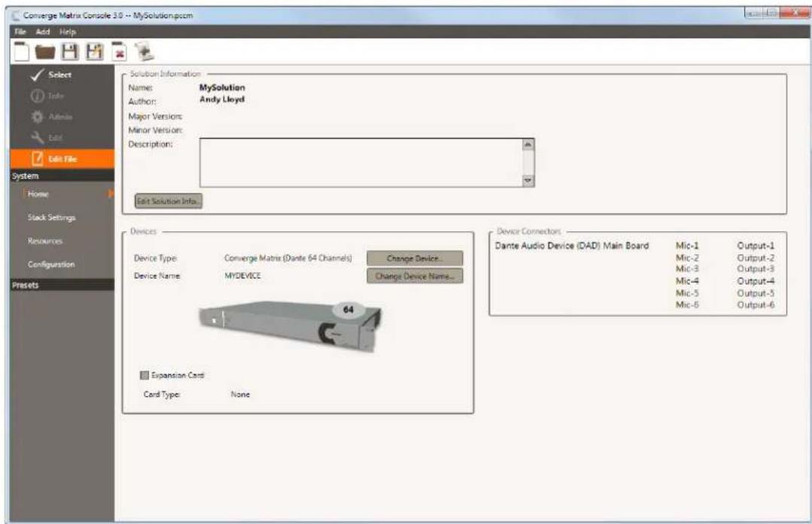Open Stack Settings in sidebar
812x524 pixels.
coord(51,218)
